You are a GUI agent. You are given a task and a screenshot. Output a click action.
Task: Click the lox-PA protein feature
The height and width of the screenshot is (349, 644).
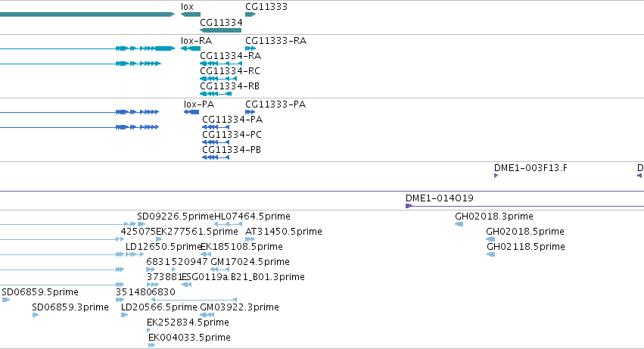191,112
